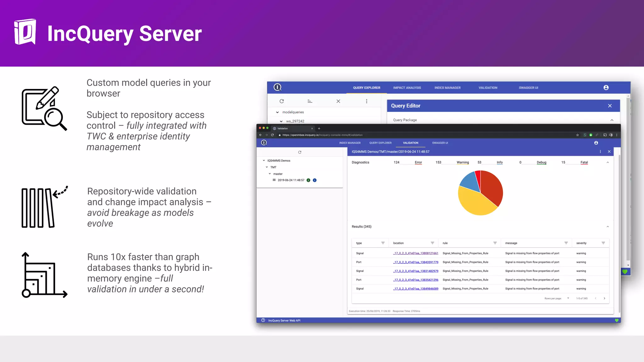Open IMPACT ANALYSIS tab in background window

[x=407, y=88]
